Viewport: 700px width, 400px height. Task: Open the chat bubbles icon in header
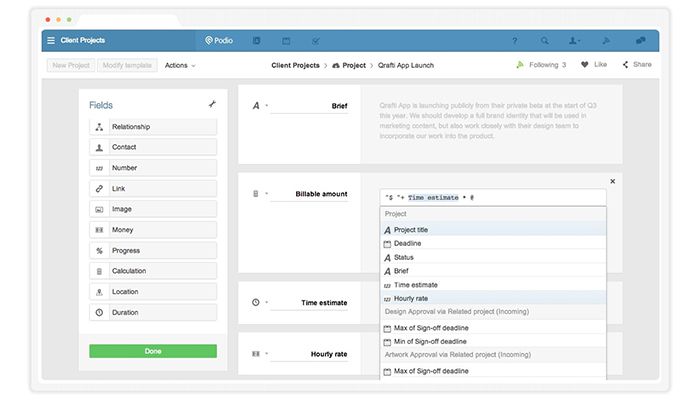click(641, 40)
